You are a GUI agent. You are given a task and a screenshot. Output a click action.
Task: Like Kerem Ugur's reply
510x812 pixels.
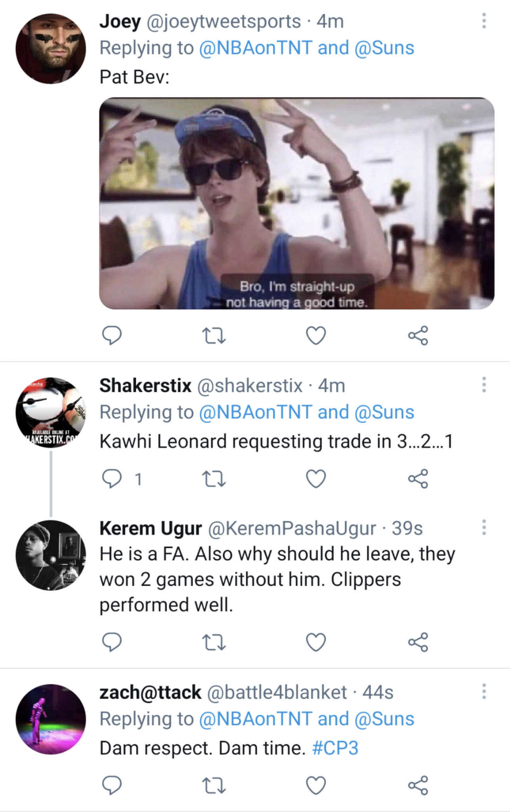tap(316, 642)
